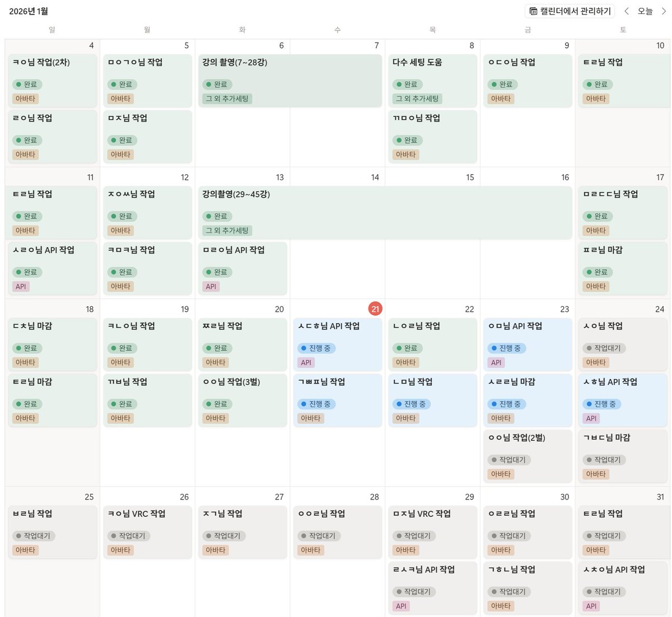Click 그 외 추가세팅 tag on 강의촬영(29~45강)
The width and height of the screenshot is (672, 617).
point(227,231)
